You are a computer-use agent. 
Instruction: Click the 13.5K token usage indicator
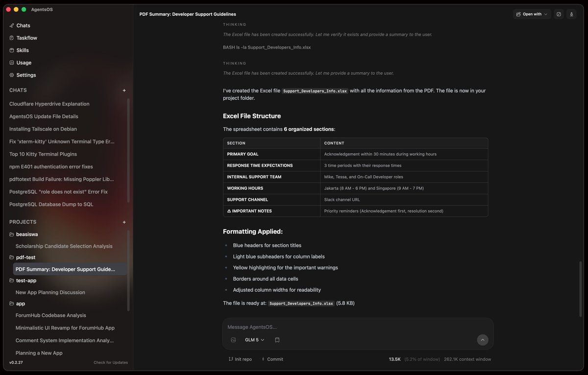pyautogui.click(x=395, y=359)
